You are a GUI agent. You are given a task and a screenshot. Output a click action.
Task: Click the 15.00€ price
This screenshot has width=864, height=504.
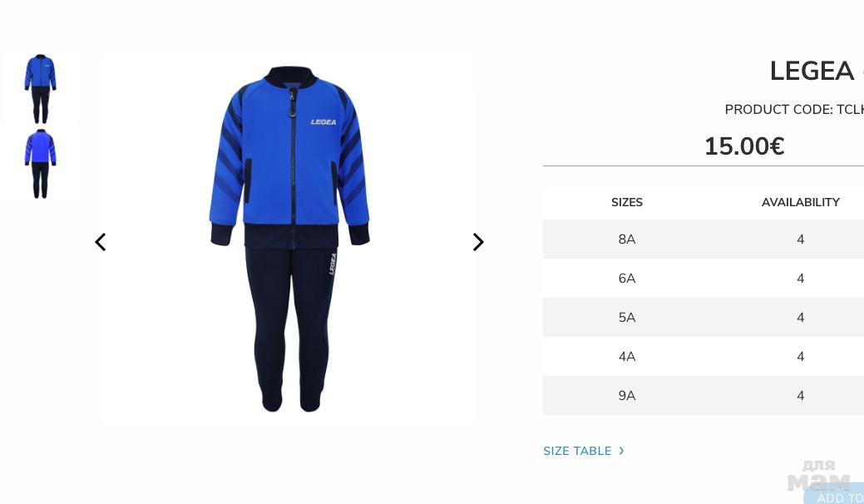tap(744, 146)
